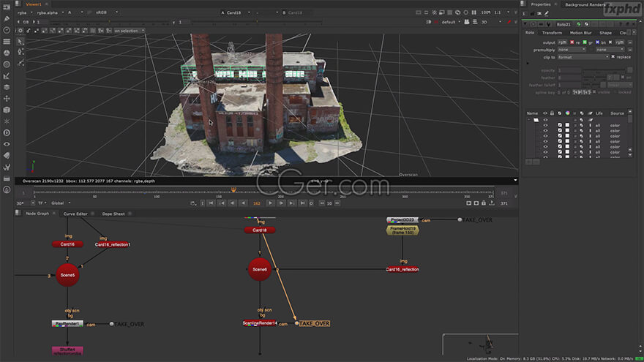
Task: Open the rgba.alpha channel dropdown
Action: [x=50, y=12]
